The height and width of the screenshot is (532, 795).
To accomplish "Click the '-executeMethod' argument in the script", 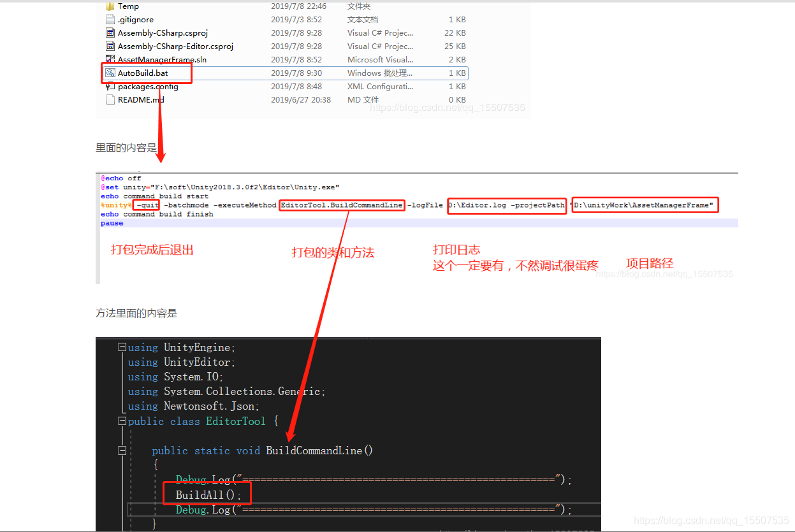I will click(245, 205).
